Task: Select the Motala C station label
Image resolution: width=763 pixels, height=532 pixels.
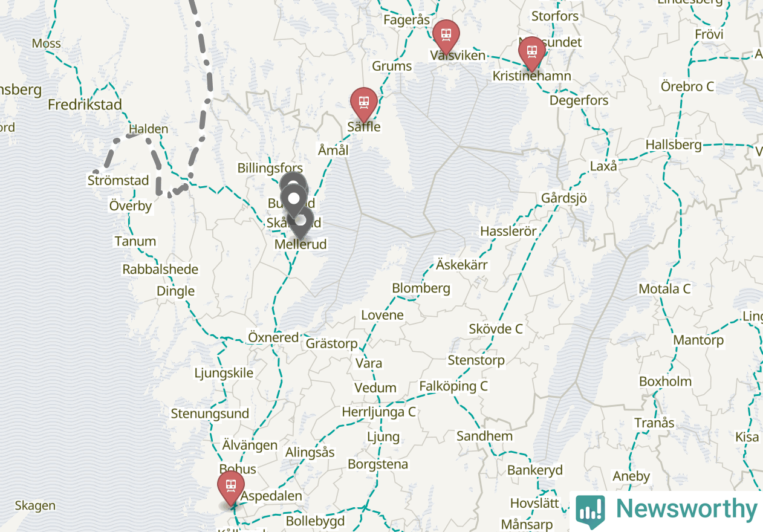Action: click(x=665, y=289)
